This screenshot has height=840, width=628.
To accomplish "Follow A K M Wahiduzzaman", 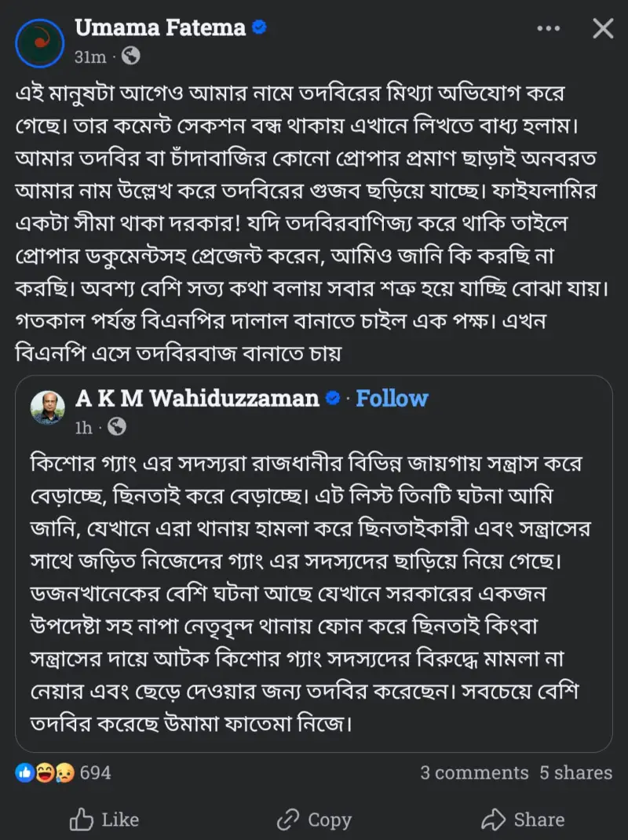I will point(392,398).
